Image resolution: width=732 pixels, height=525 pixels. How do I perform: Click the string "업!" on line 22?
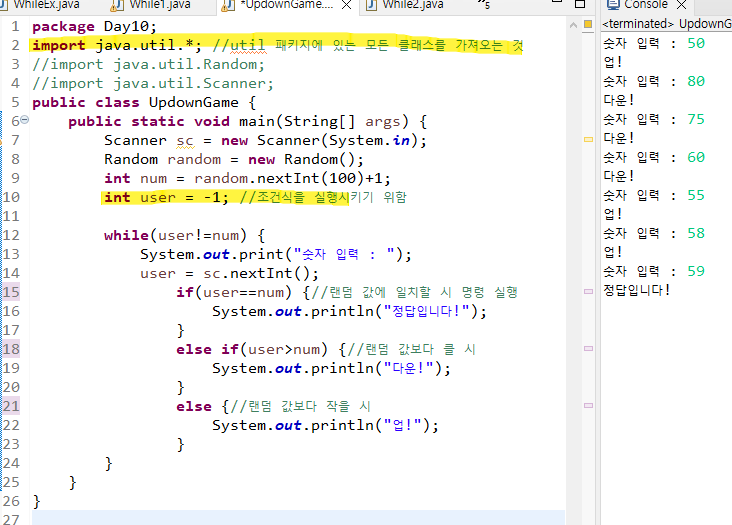click(x=403, y=425)
